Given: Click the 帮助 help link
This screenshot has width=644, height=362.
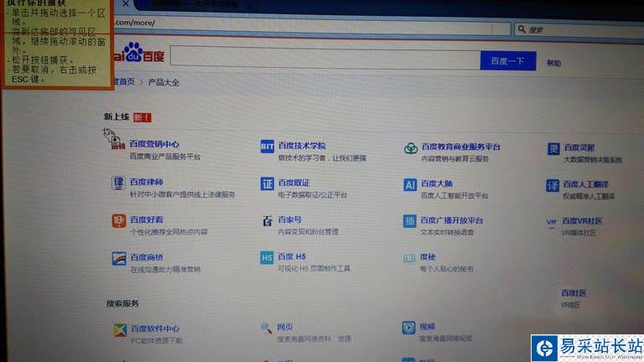Looking at the screenshot, I should (553, 63).
